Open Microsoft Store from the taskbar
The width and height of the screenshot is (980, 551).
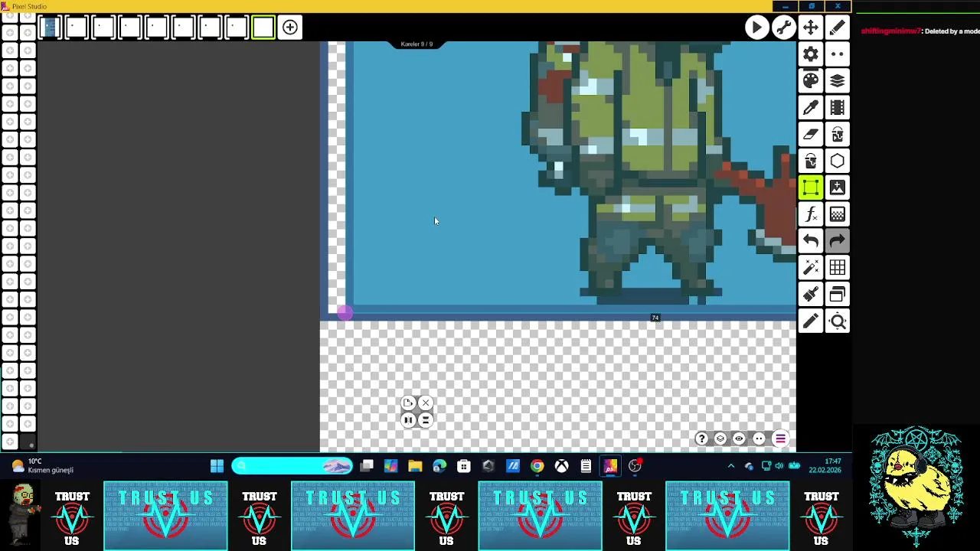(464, 466)
